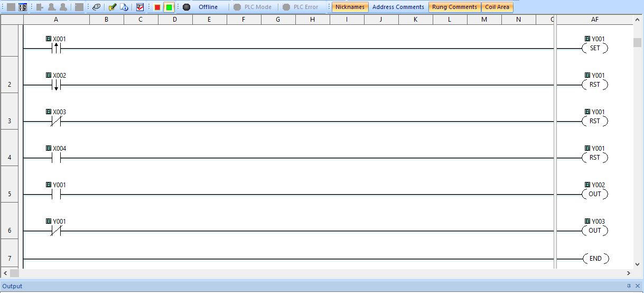644x293 pixels.
Task: Click the black Offline status indicator circle
Action: pyautogui.click(x=186, y=7)
